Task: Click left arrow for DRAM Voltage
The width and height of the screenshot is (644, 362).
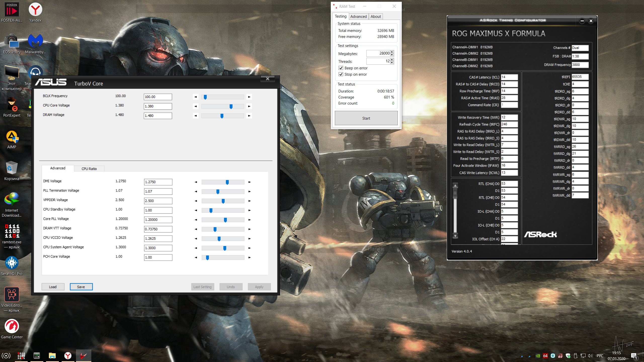Action: [195, 116]
